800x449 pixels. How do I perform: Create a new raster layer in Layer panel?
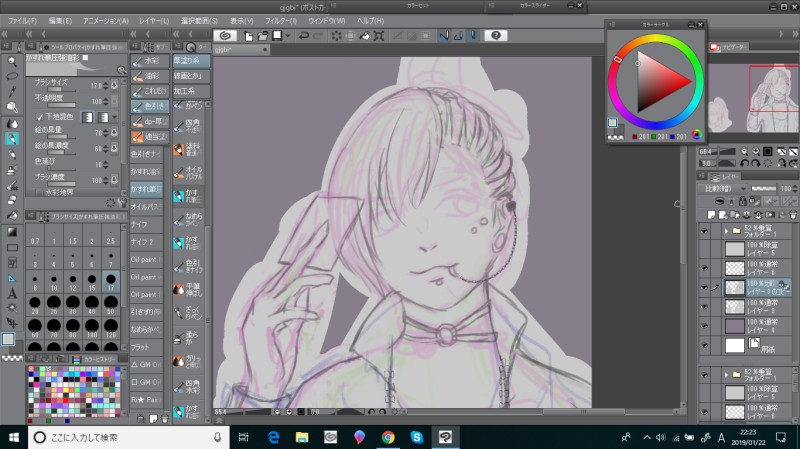tap(711, 215)
